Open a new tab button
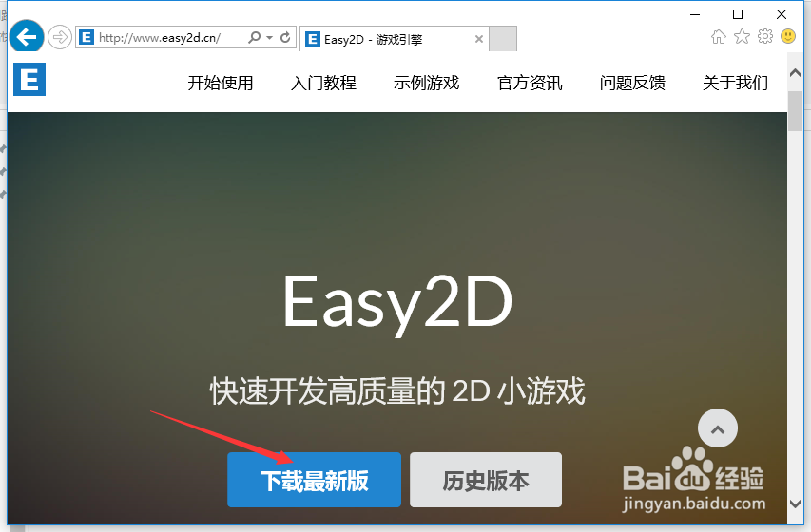Image resolution: width=811 pixels, height=532 pixels. [x=503, y=39]
